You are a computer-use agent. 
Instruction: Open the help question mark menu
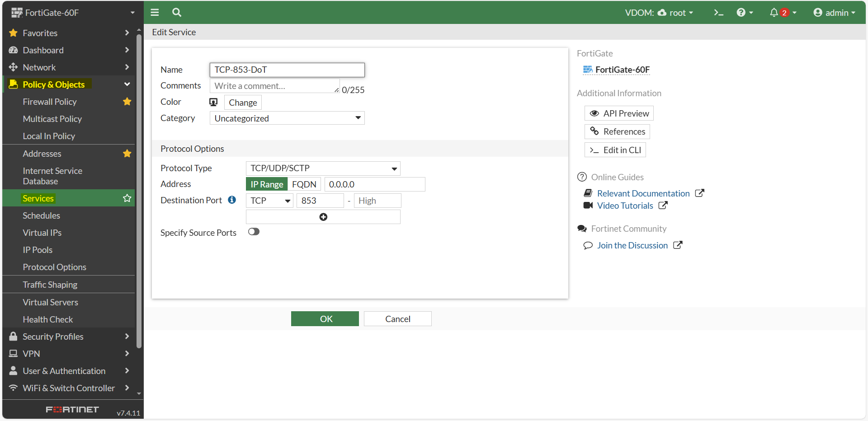745,13
